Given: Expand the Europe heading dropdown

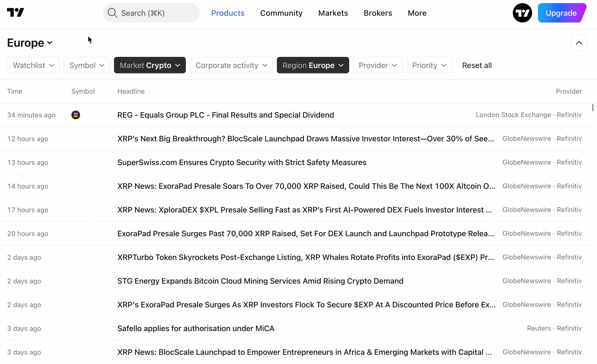Looking at the screenshot, I should point(30,43).
